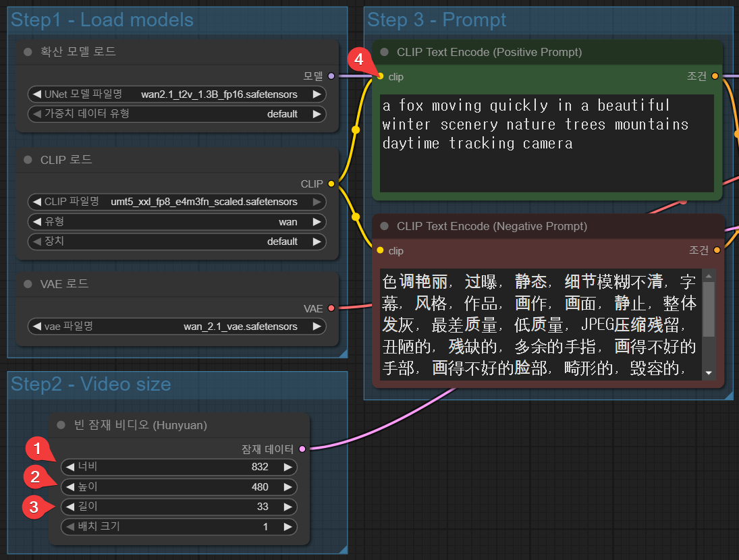This screenshot has width=739, height=560.
Task: Click the negative prompt scrollbar down arrow
Action: click(x=708, y=372)
